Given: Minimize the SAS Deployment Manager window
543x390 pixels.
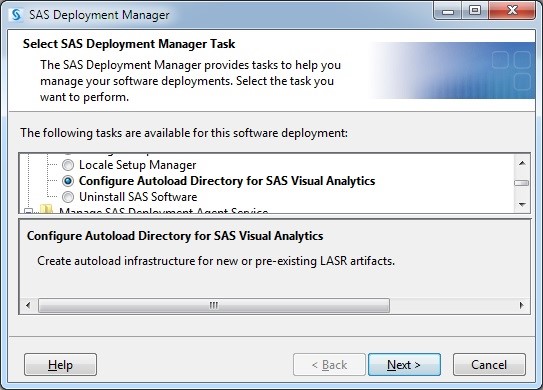Looking at the screenshot, I should tap(447, 11).
